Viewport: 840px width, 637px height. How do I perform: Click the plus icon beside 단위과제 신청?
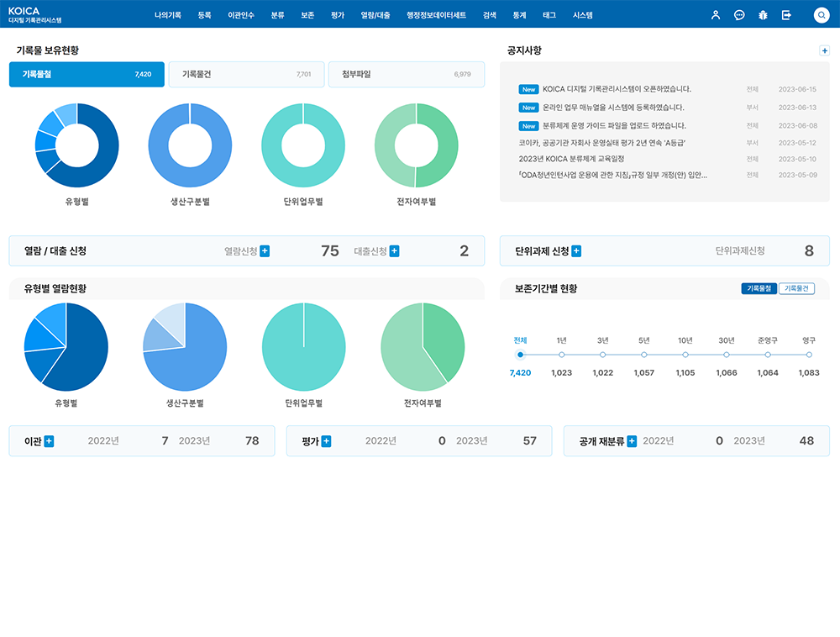[x=576, y=250]
